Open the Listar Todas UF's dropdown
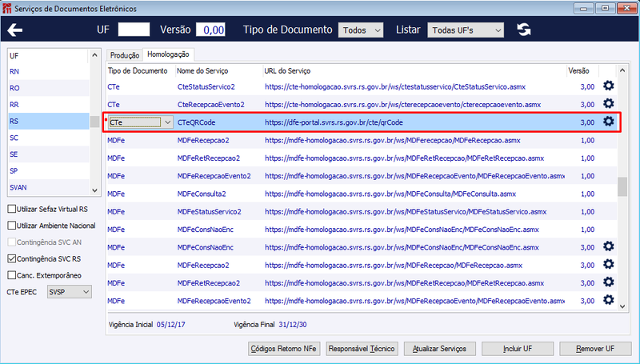Image resolution: width=640 pixels, height=364 pixels. (x=466, y=30)
